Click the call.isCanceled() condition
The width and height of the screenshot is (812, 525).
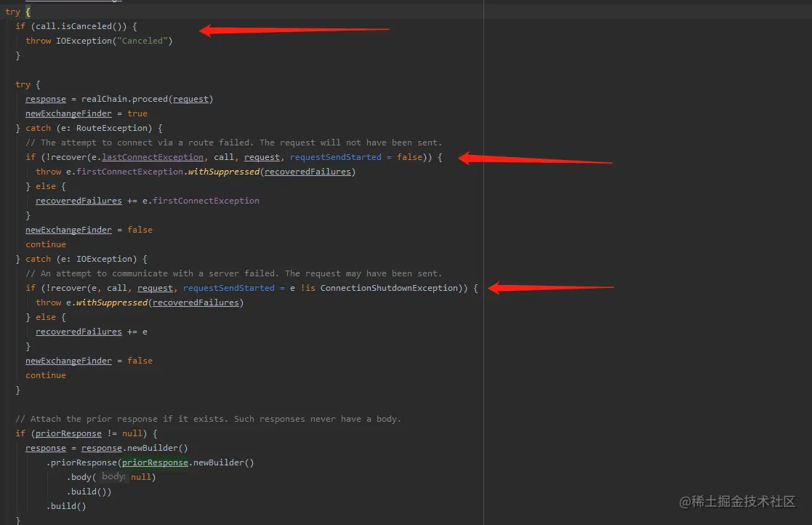[x=81, y=26]
